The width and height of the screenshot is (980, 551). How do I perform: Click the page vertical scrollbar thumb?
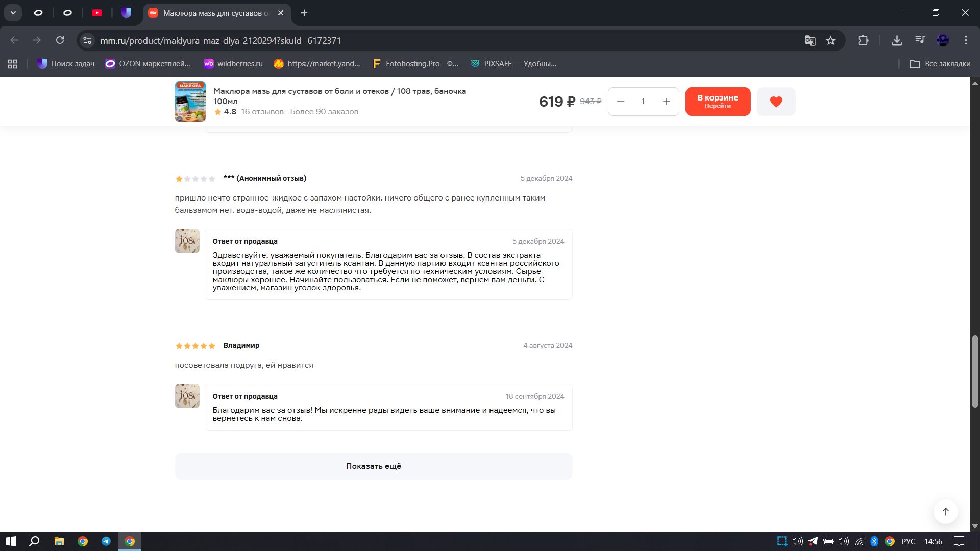tap(975, 371)
